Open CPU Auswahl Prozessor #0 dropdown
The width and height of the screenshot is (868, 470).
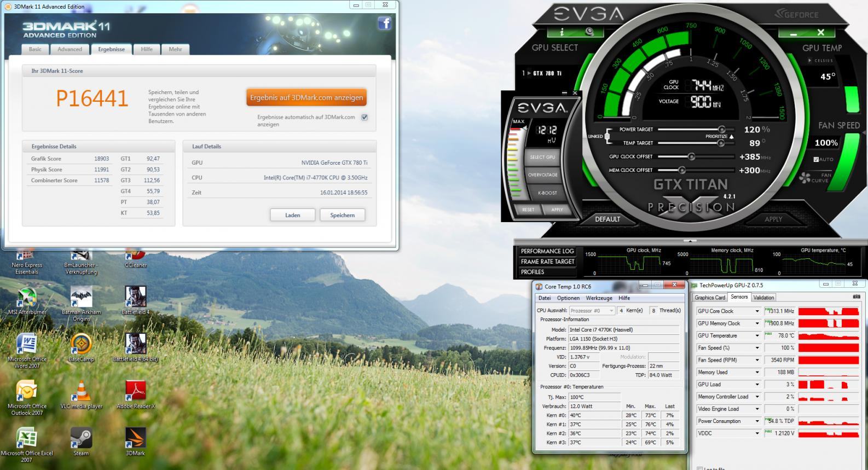592,310
